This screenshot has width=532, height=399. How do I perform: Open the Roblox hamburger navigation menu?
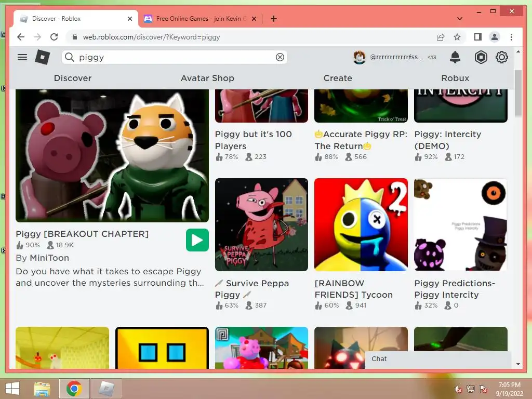(x=22, y=57)
